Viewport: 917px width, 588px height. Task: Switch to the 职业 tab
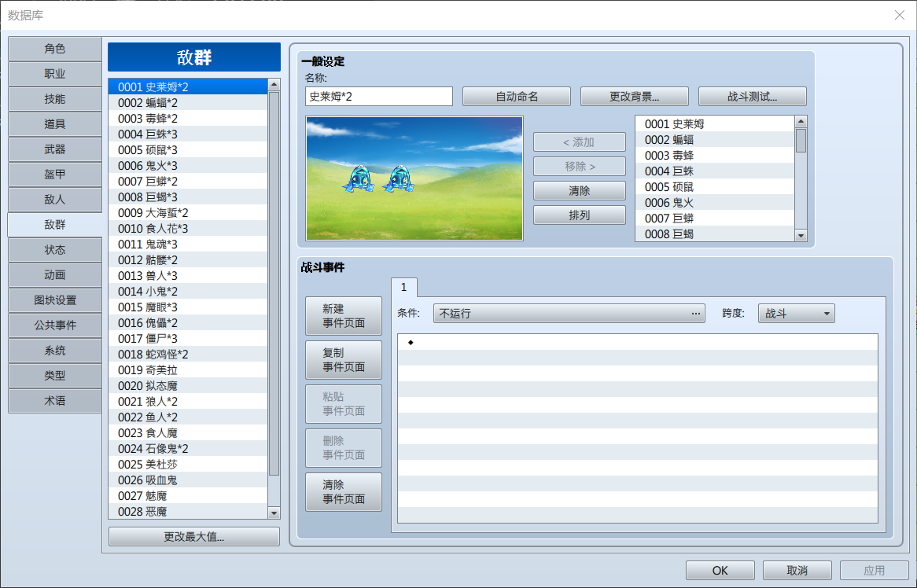point(55,74)
